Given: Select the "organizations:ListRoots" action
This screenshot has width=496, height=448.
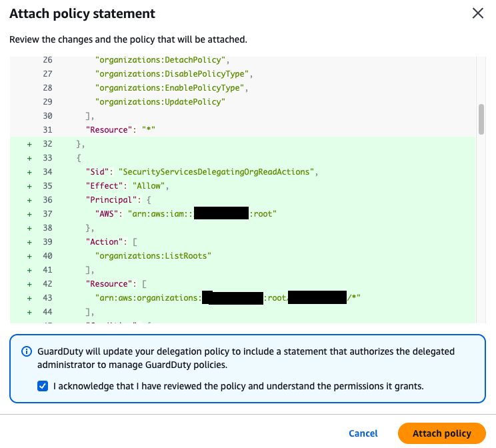Looking at the screenshot, I should click(153, 255).
